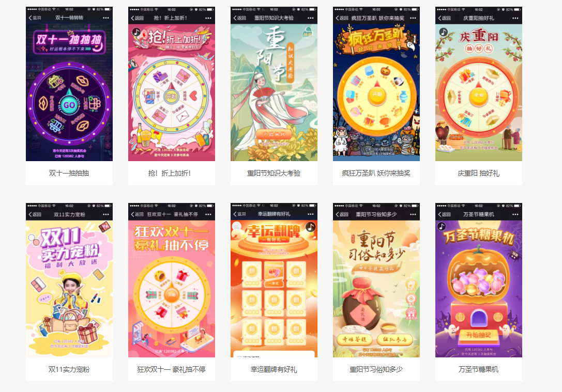Click 返回 back arrow in 疯狂万圣趴 template
562x392 pixels.
click(342, 18)
